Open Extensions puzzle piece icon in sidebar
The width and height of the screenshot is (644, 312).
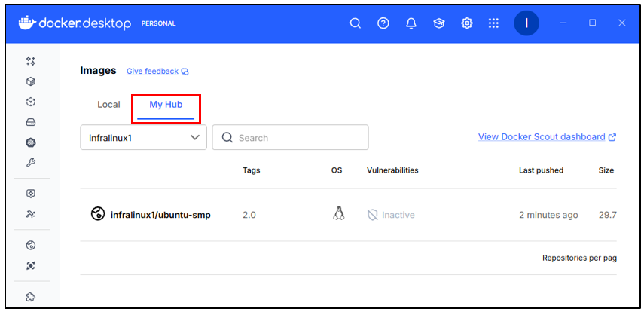[x=31, y=297]
